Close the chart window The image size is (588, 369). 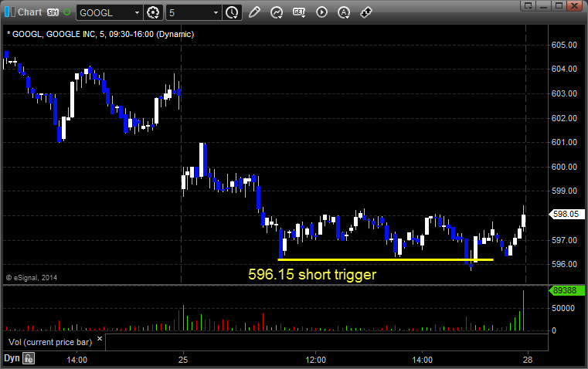click(574, 5)
